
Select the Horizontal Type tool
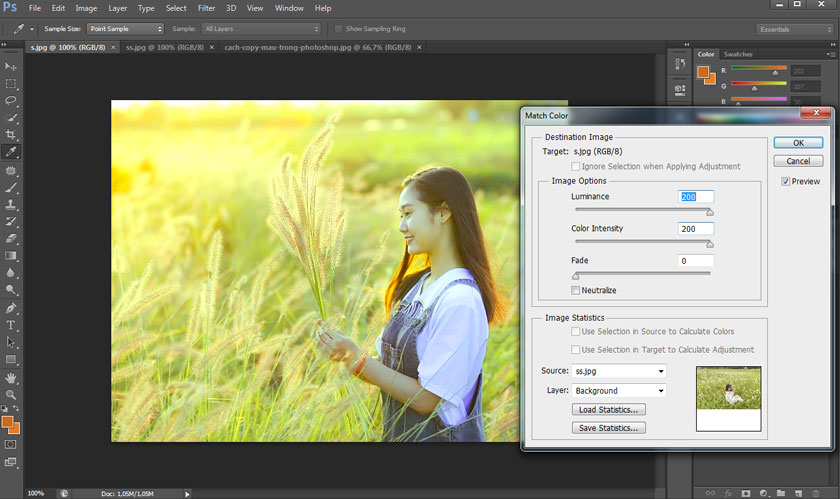coord(11,325)
